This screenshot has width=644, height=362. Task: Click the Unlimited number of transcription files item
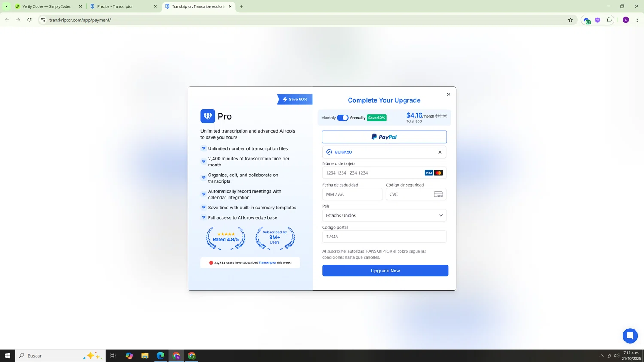pyautogui.click(x=248, y=148)
